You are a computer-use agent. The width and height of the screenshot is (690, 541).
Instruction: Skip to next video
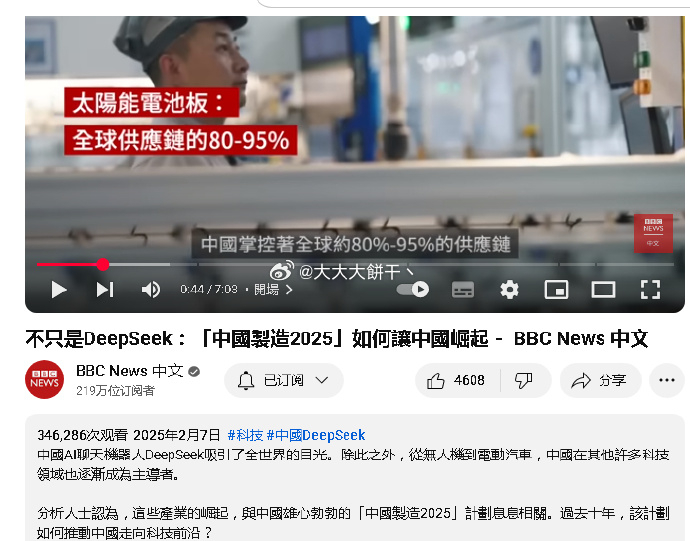pyautogui.click(x=105, y=290)
